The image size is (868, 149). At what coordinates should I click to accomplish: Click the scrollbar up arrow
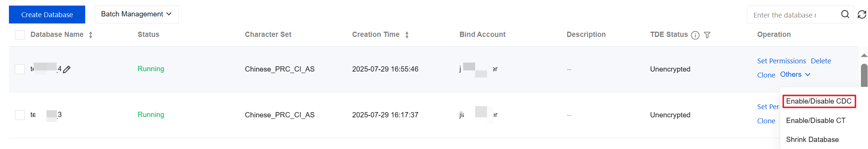tap(864, 56)
